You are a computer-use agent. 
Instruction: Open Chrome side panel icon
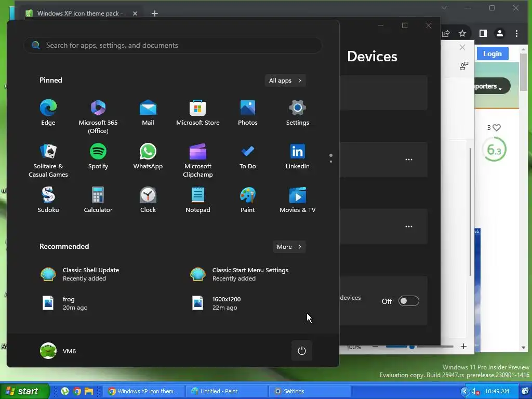point(483,33)
